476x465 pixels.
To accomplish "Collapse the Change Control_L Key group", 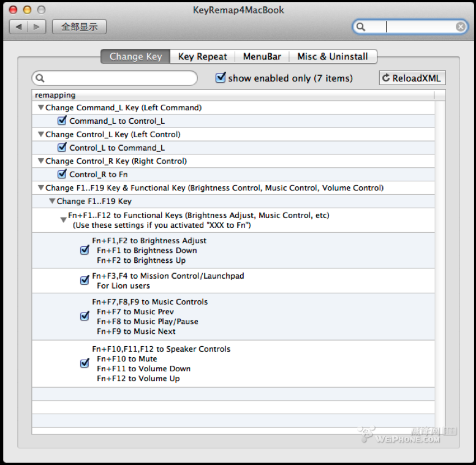I will [x=40, y=134].
